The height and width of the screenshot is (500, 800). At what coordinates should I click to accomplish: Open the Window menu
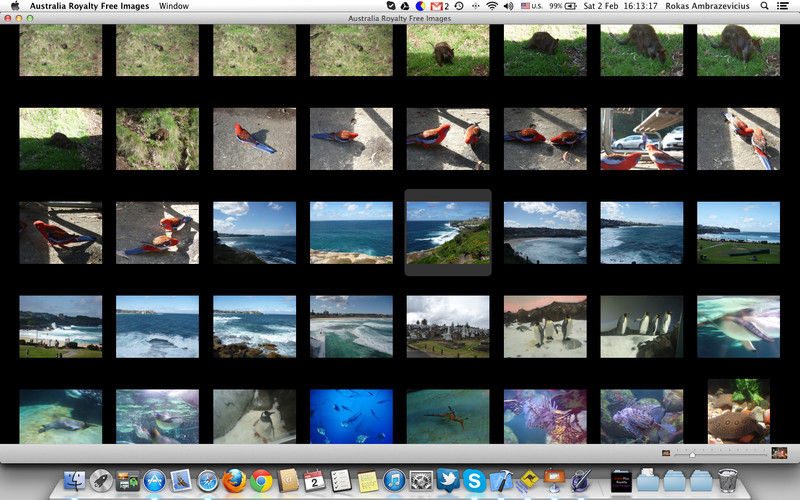coord(173,6)
